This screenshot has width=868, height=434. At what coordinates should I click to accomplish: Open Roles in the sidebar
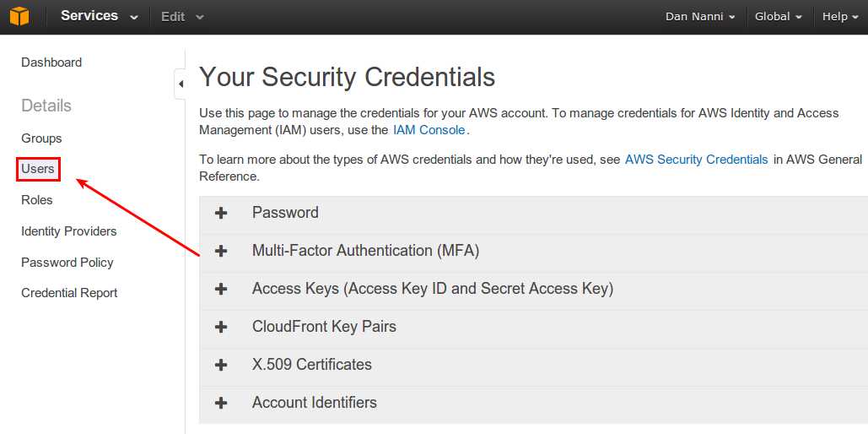[x=37, y=200]
